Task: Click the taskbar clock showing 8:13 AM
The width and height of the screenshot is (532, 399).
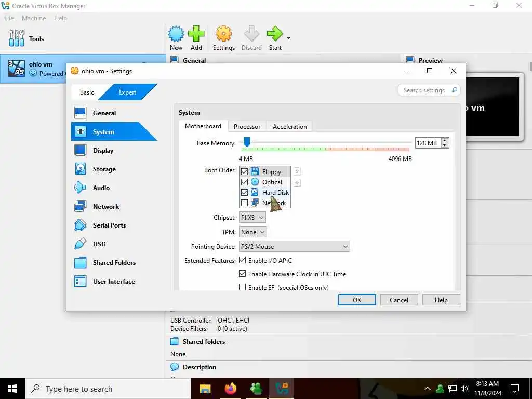Action: pos(487,389)
